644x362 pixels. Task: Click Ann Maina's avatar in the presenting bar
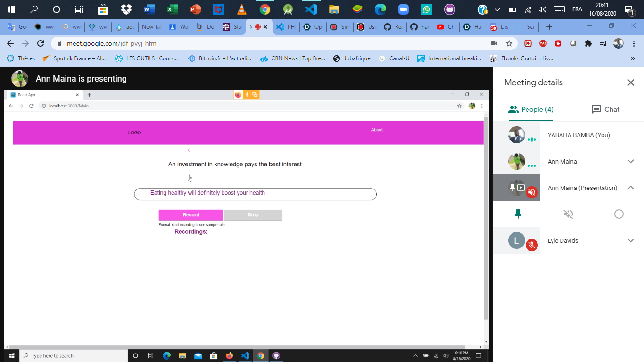click(20, 79)
